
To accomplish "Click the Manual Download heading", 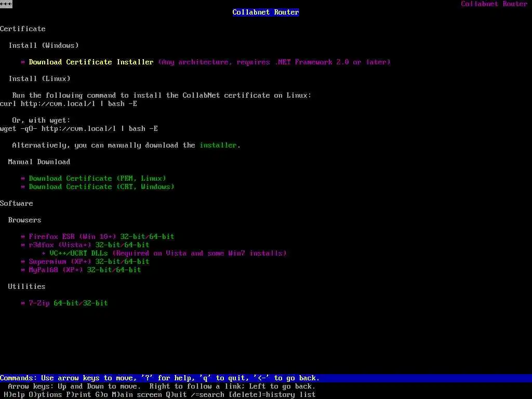I will [x=39, y=162].
